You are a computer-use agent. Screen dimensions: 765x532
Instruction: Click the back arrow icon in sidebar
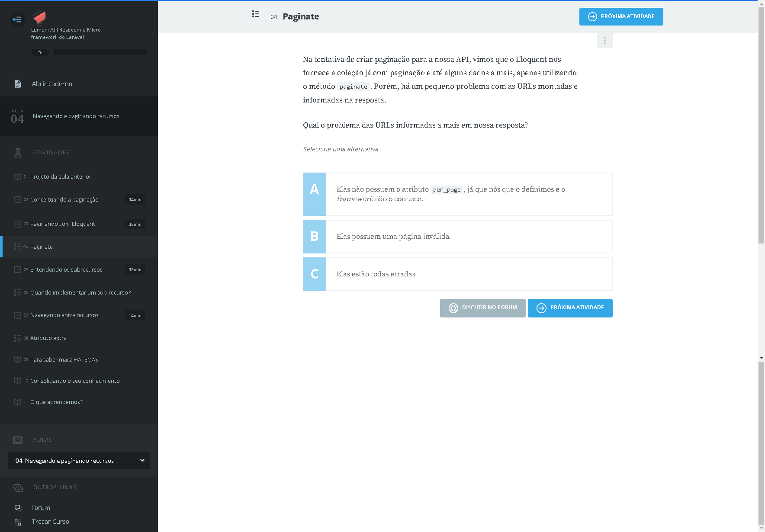(x=17, y=19)
